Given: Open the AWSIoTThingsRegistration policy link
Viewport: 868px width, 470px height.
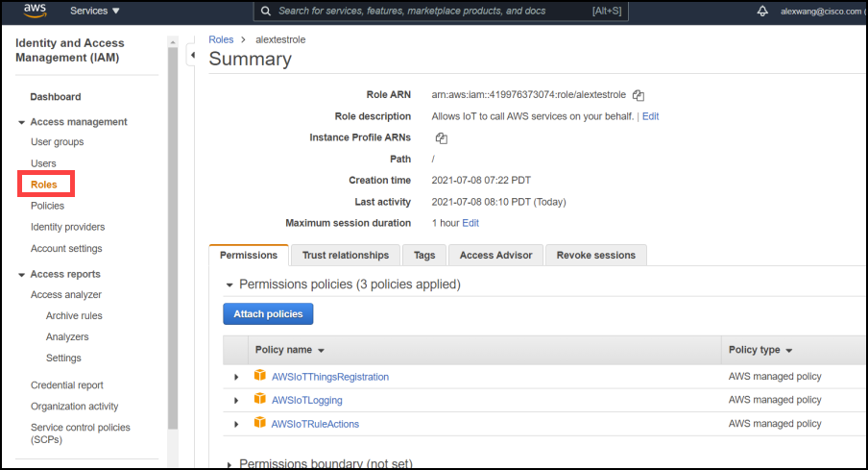Looking at the screenshot, I should tap(330, 377).
